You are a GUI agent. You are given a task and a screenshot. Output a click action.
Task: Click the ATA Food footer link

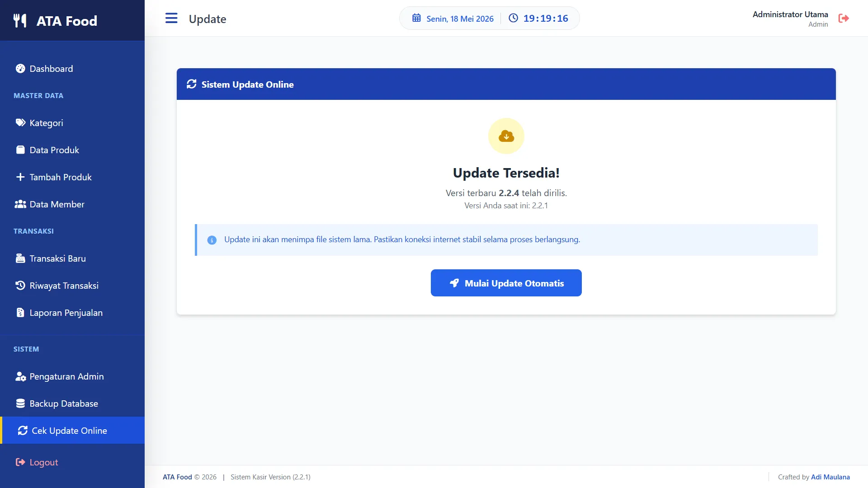click(177, 477)
